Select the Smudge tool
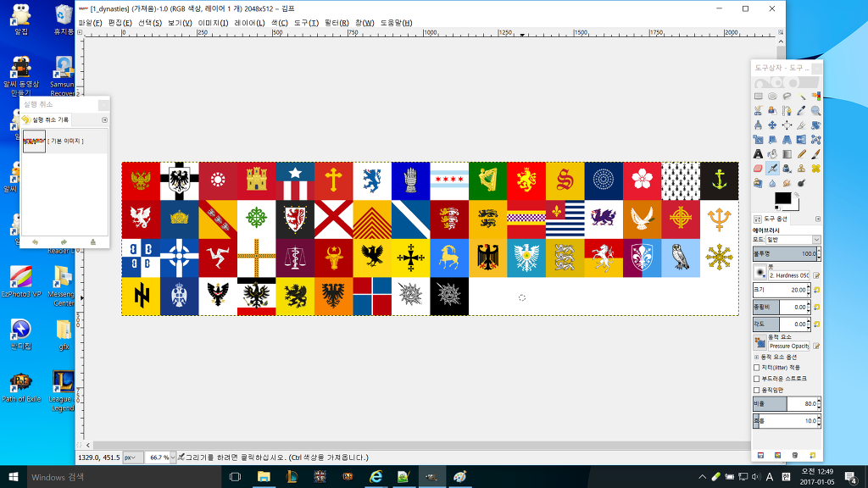This screenshot has width=868, height=488. pos(787,183)
